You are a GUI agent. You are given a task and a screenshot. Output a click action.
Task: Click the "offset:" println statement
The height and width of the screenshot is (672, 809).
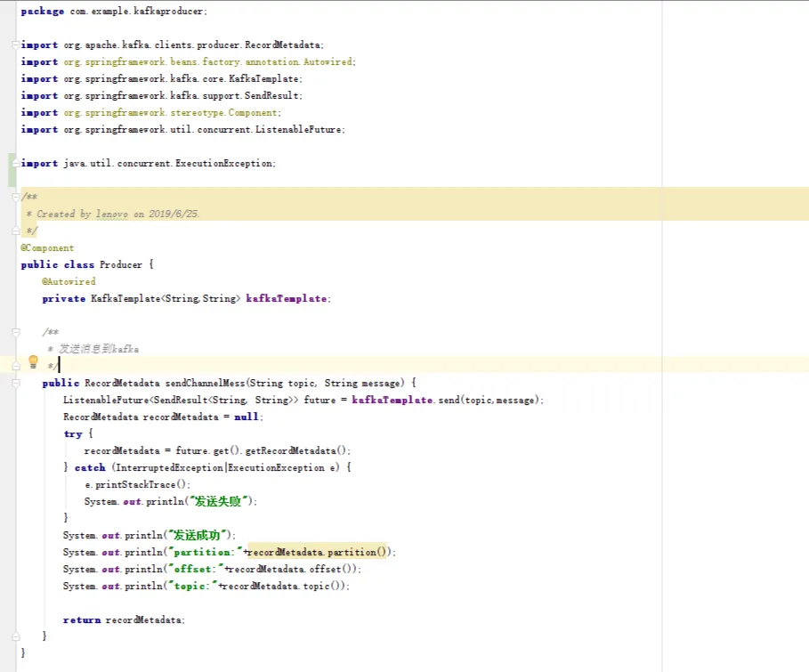212,570
